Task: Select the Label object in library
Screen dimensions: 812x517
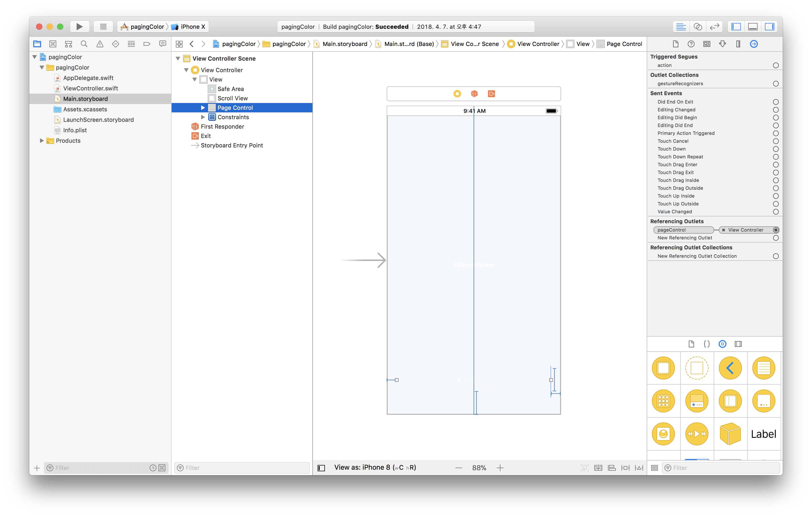Action: coord(763,434)
